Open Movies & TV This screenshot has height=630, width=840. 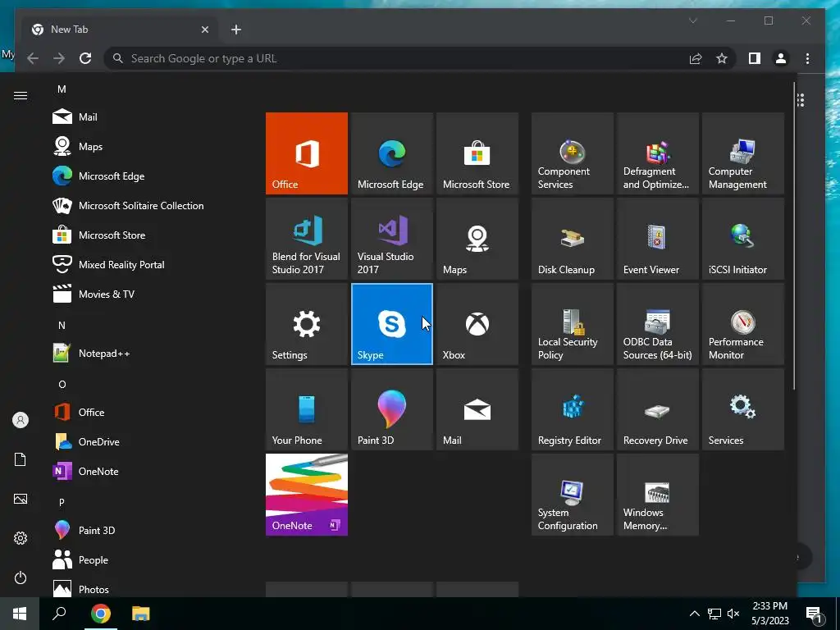coord(150,294)
